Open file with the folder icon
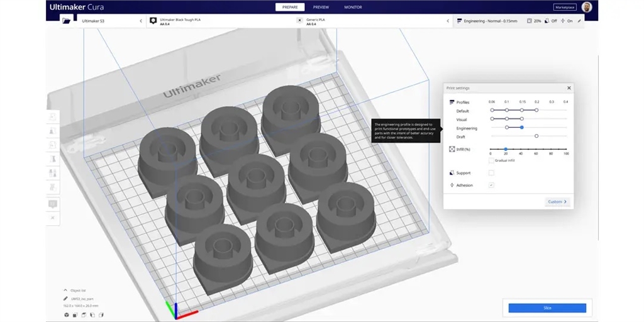This screenshot has height=322, width=644. click(67, 21)
